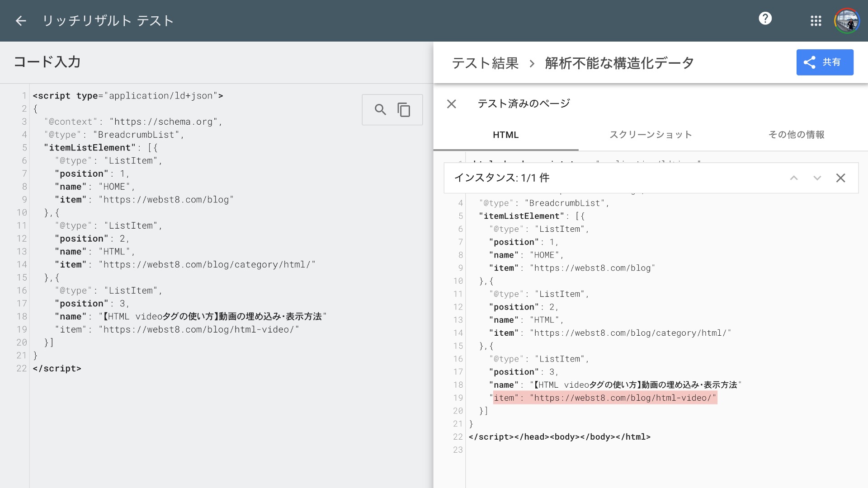The image size is (868, 488).
Task: Click the インスタンス: 1/1 件 counter
Action: [502, 178]
